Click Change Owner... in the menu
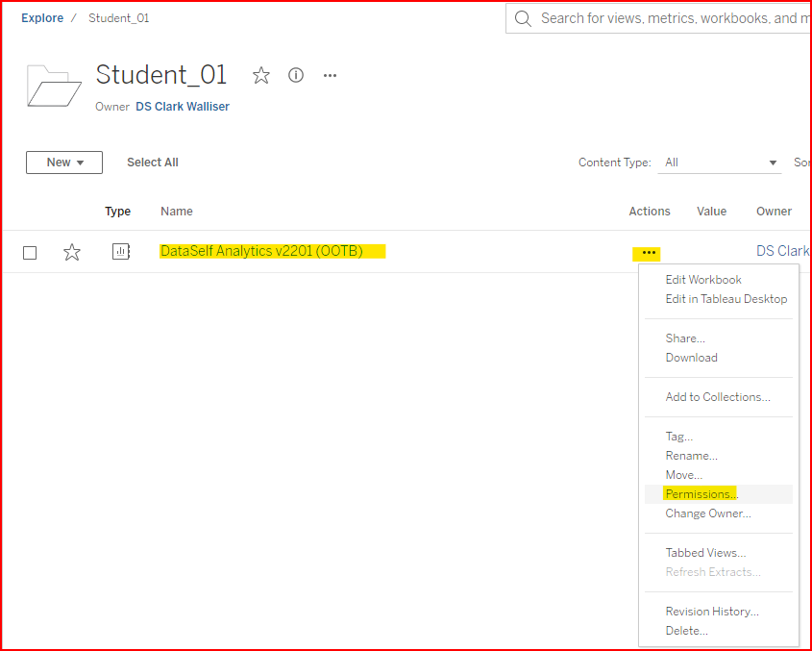The width and height of the screenshot is (812, 651). 708,513
